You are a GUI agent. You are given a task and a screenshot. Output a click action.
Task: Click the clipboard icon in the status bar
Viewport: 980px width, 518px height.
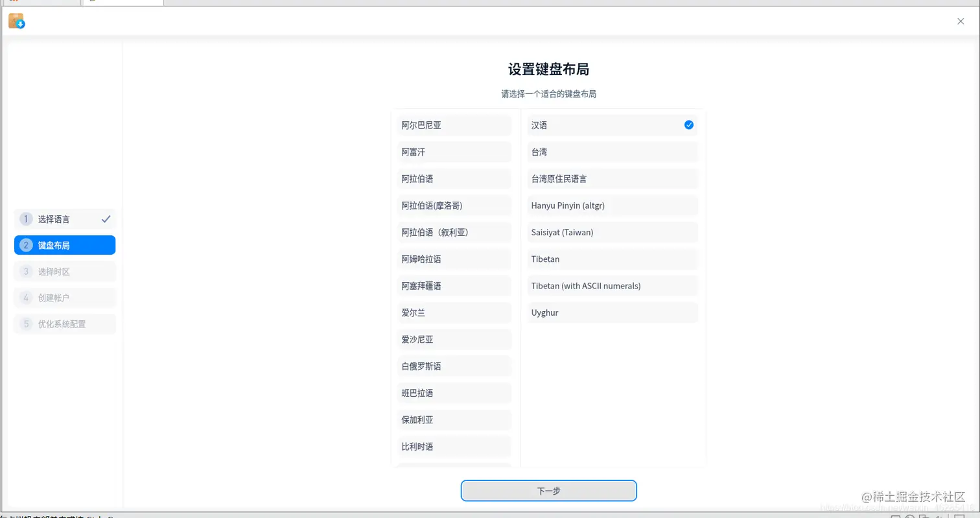coord(926,517)
